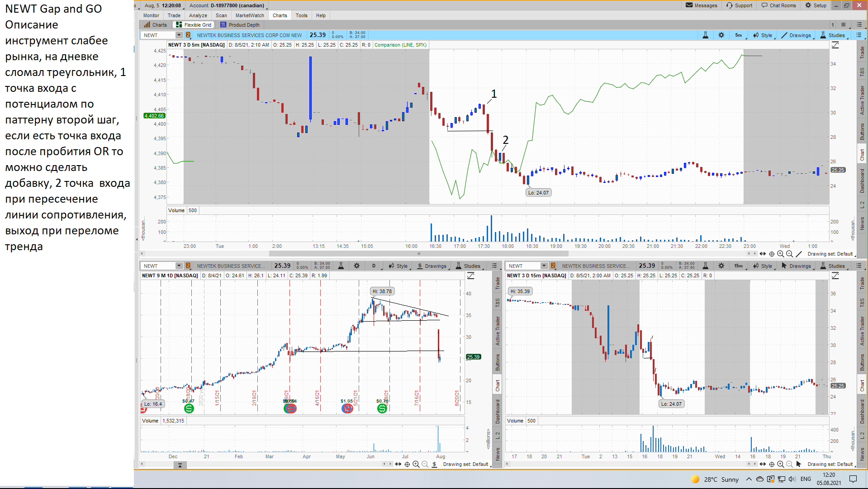The height and width of the screenshot is (489, 868).
Task: Click the flask icon in top chart toolbar
Action: pos(705,35)
